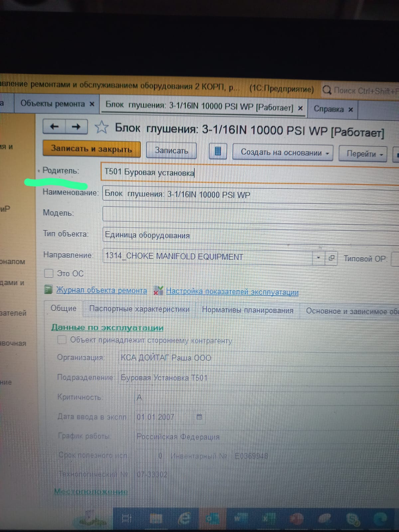Screen dimensions: 399x532
Task: Open the Направление dropdown arrow
Action: pos(318,258)
